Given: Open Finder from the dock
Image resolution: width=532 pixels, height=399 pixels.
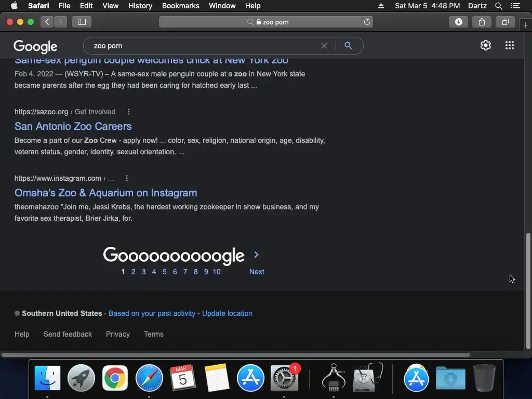Looking at the screenshot, I should pos(47,378).
